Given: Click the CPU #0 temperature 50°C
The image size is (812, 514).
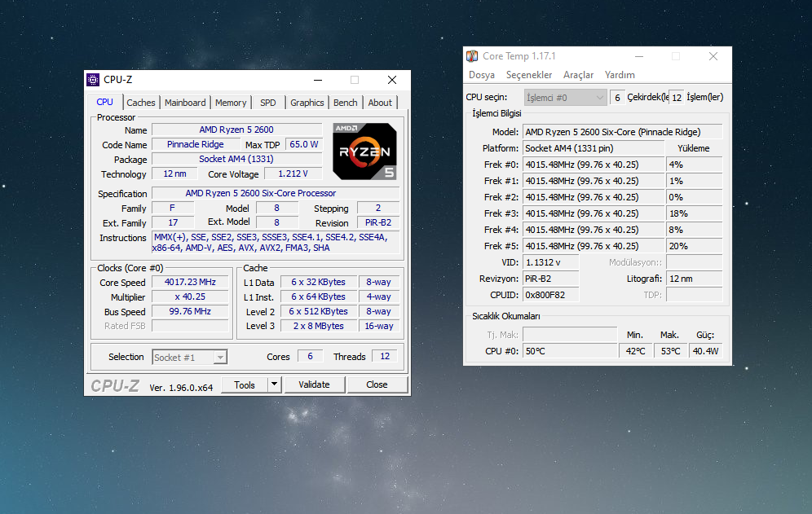Looking at the screenshot, I should coord(570,351).
